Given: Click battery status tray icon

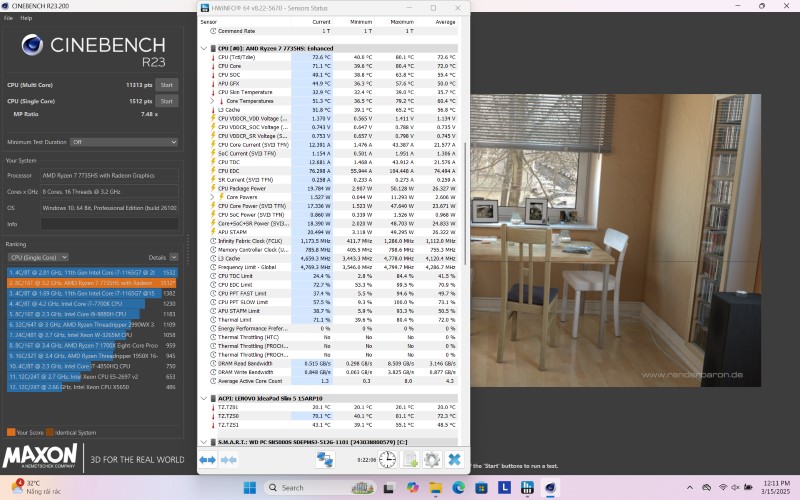Looking at the screenshot, I should point(748,488).
